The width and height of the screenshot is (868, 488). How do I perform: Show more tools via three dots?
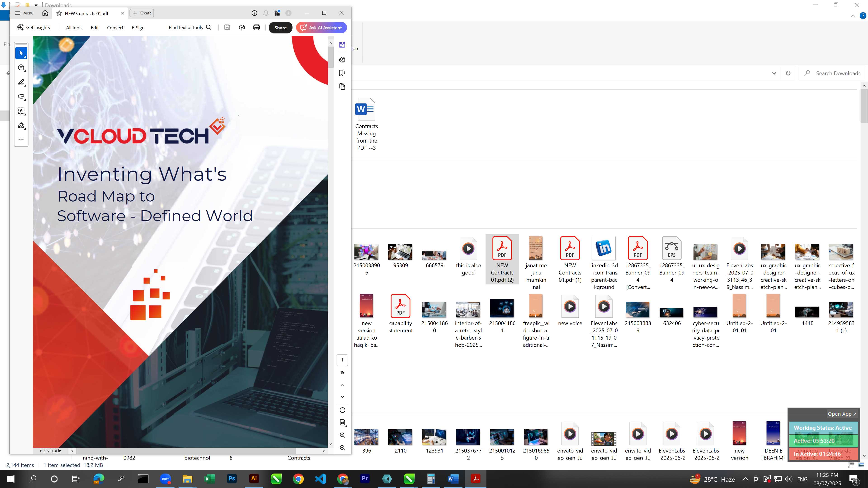tap(21, 139)
